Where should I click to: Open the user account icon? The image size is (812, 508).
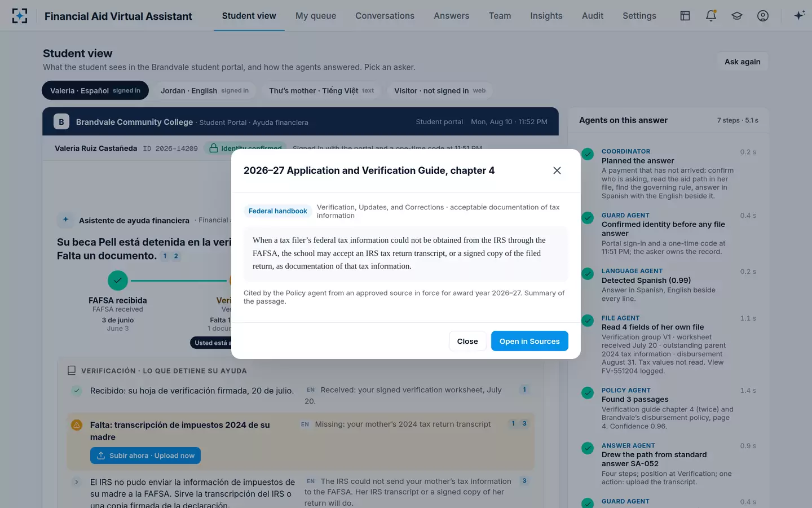point(763,16)
